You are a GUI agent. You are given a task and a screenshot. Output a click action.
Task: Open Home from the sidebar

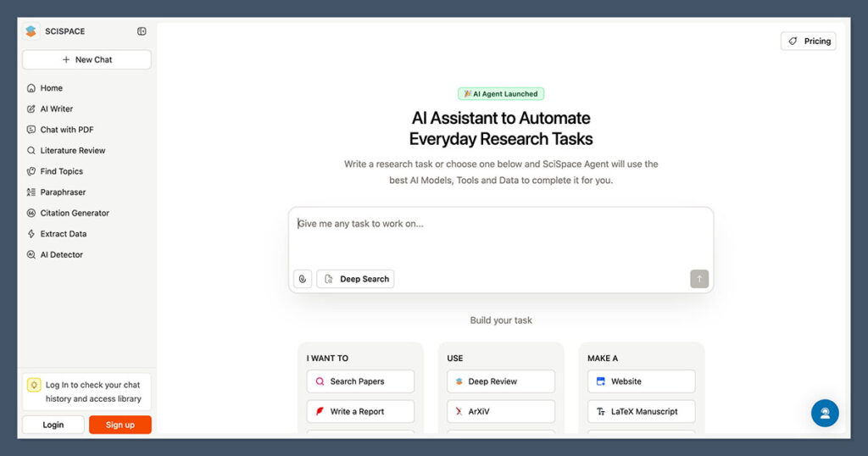coord(51,88)
